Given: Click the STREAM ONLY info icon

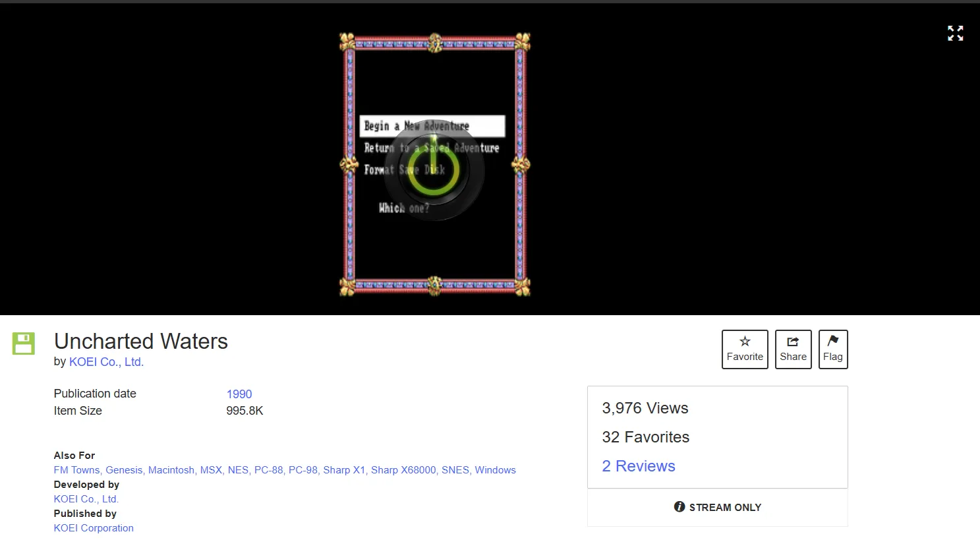Looking at the screenshot, I should 679,507.
